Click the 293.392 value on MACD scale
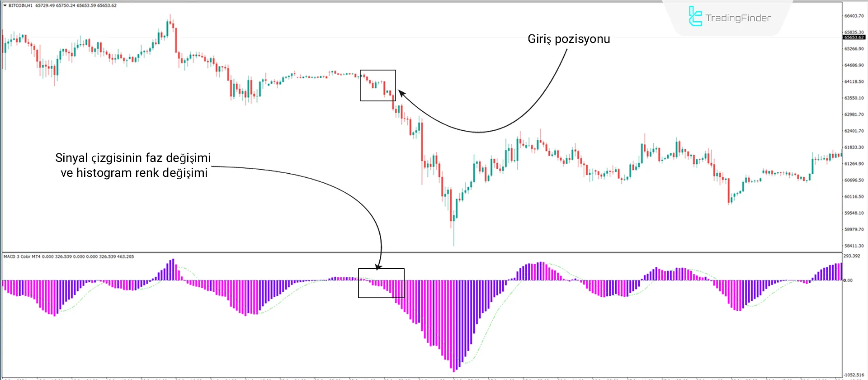The height and width of the screenshot is (380, 868). click(x=852, y=256)
